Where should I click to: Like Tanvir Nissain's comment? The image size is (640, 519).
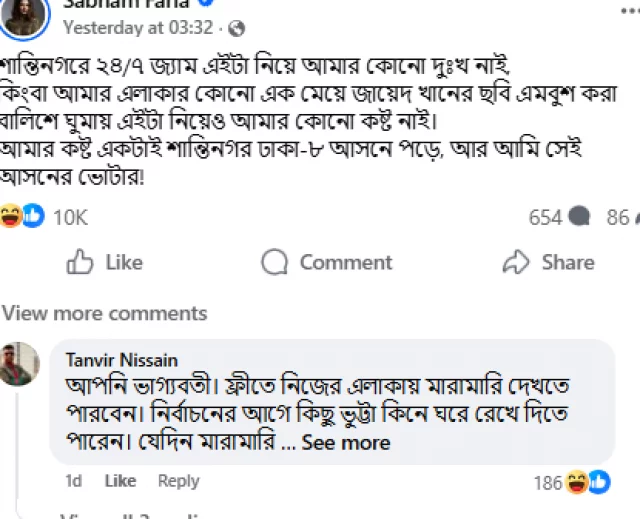click(x=120, y=481)
